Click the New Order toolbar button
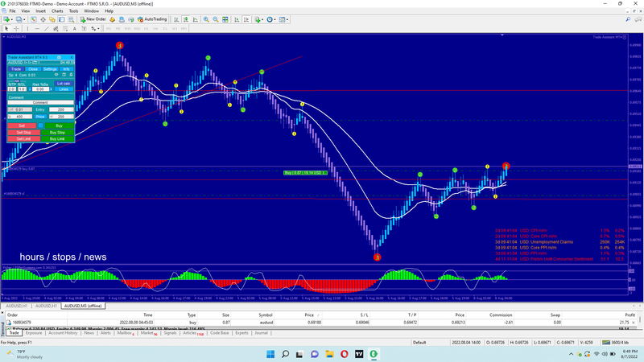This screenshot has height=362, width=644. (94, 19)
